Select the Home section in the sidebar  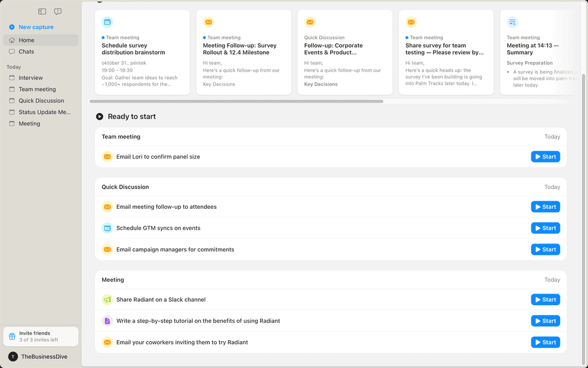coord(26,40)
